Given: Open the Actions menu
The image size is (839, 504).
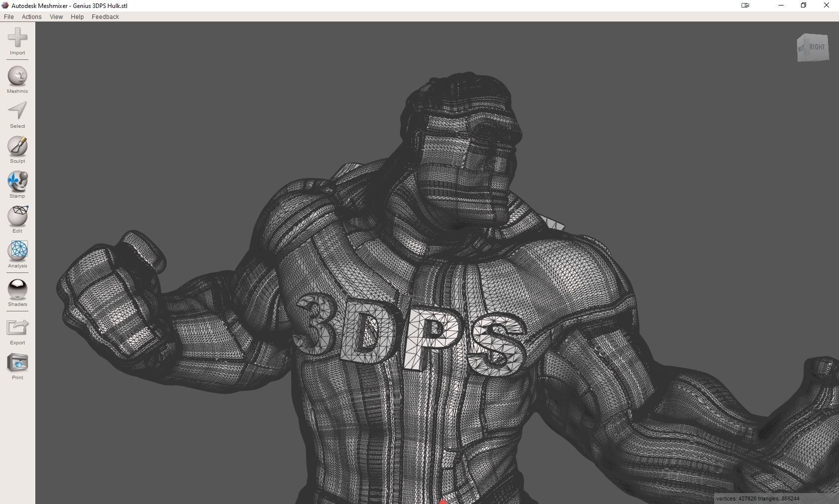Looking at the screenshot, I should (x=31, y=16).
